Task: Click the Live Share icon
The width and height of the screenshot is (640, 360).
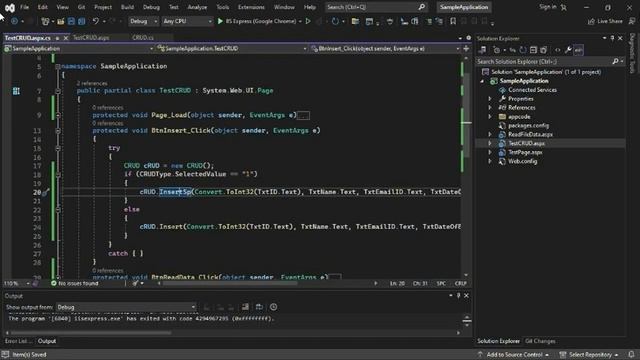Action: (x=591, y=21)
